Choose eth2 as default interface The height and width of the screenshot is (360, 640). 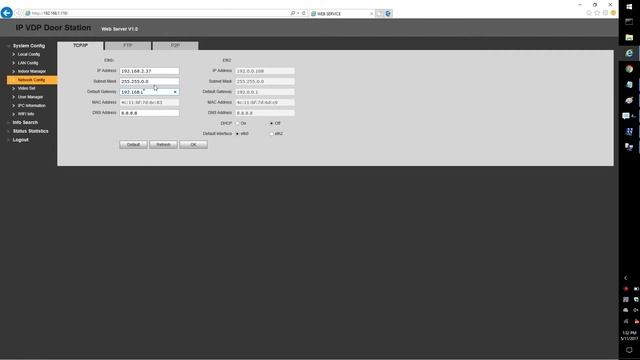click(271, 134)
